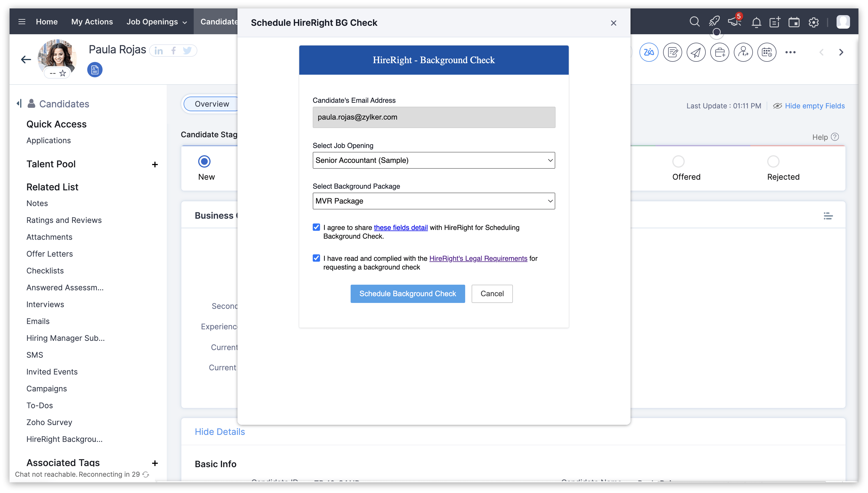Open HireRight's Legal Requirements link
868x493 pixels.
(478, 258)
